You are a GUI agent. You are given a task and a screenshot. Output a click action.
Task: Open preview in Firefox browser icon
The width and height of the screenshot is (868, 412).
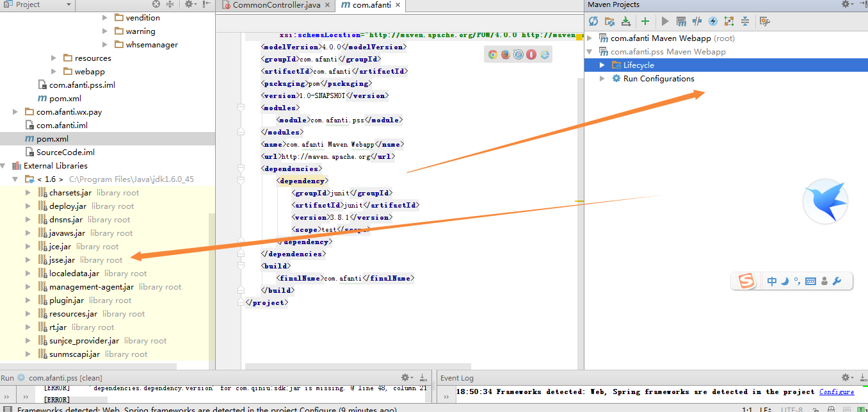click(506, 54)
